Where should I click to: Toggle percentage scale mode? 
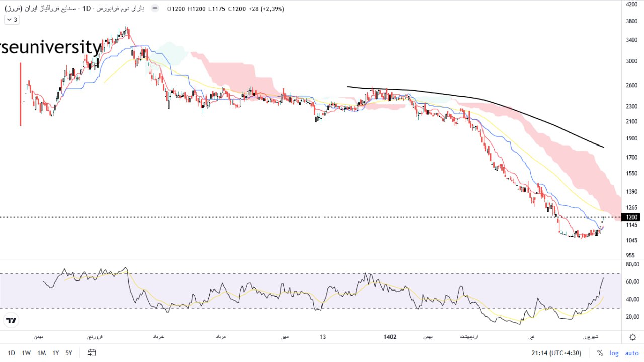point(600,353)
